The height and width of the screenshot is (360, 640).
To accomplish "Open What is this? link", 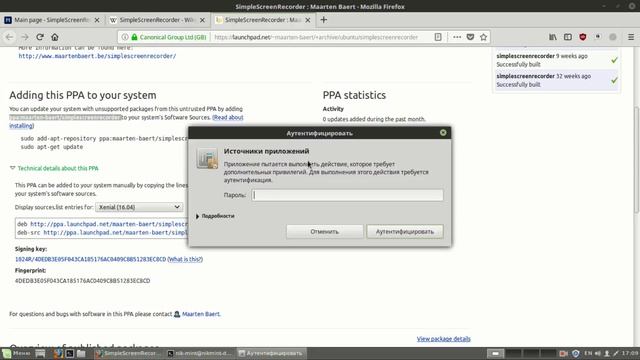I will click(185, 259).
